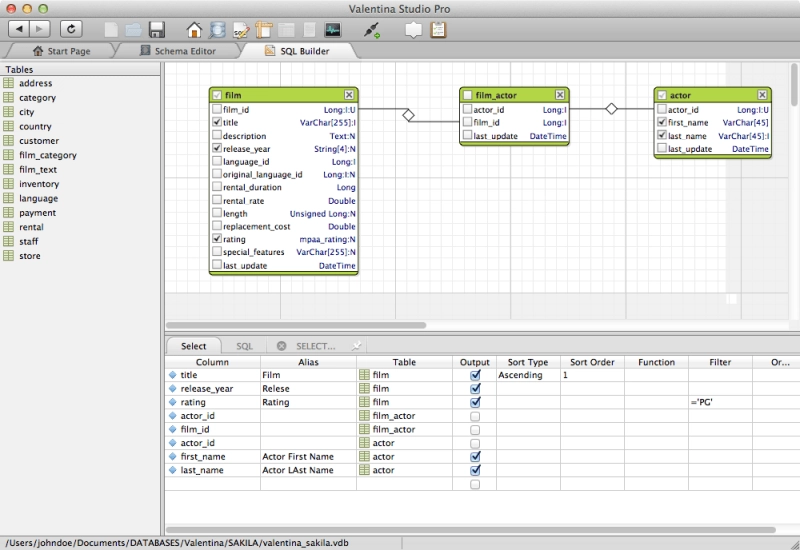Screen dimensions: 800x550
Task: Select the SQL Builder tab
Action: point(297,51)
